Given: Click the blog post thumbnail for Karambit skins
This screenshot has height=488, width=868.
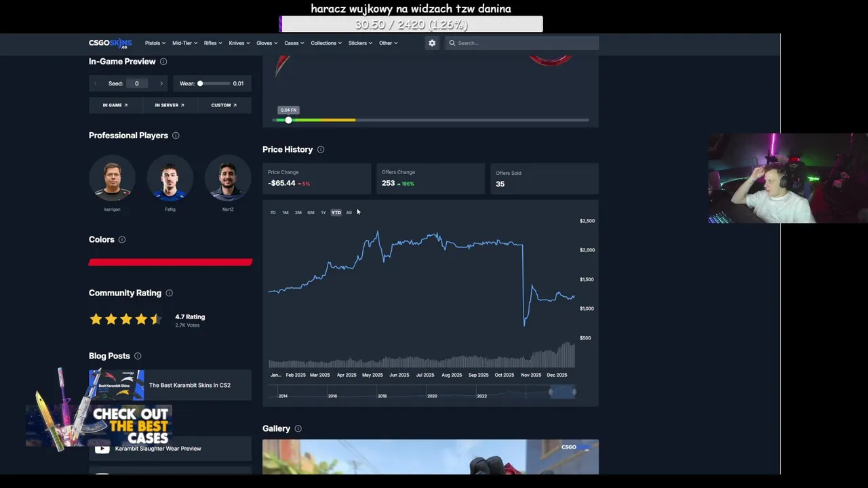Looking at the screenshot, I should (x=117, y=385).
